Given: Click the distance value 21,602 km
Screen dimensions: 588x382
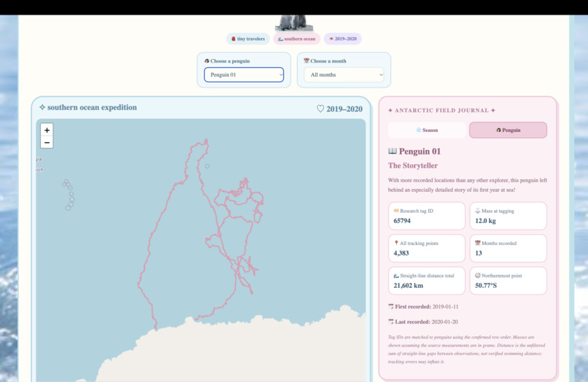Looking at the screenshot, I should tap(409, 285).
